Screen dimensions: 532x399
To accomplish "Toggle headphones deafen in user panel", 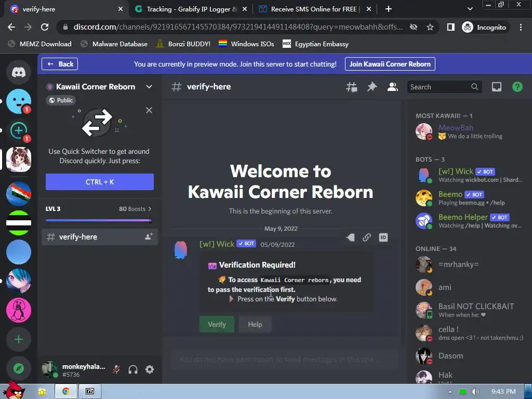I will (x=133, y=369).
